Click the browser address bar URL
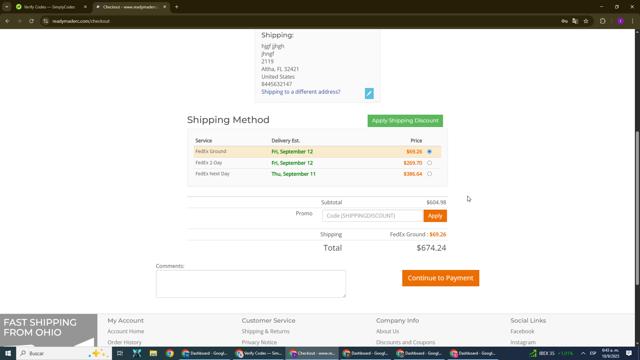The width and height of the screenshot is (640, 360). tap(81, 21)
